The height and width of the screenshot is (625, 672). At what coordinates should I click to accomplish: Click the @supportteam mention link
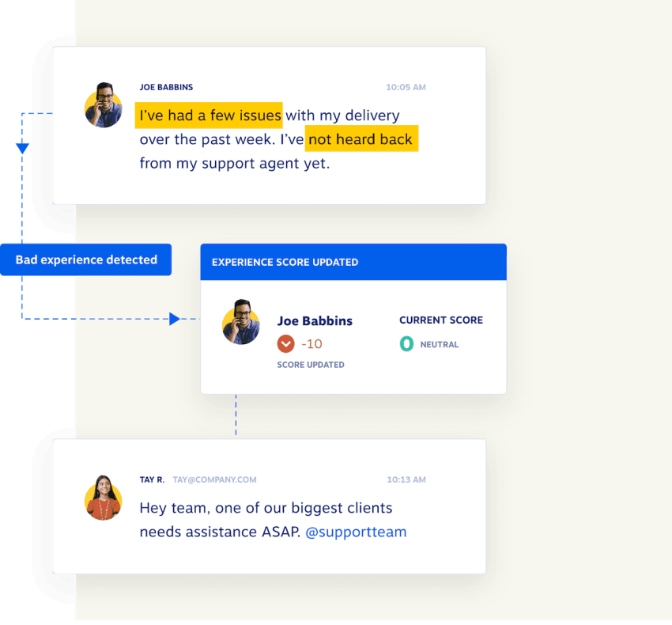pos(356,532)
